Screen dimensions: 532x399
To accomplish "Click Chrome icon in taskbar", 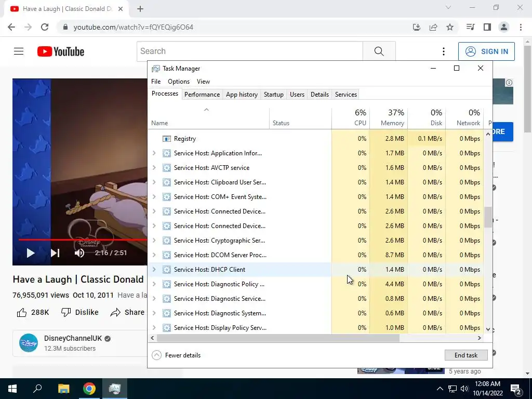I will [89, 389].
